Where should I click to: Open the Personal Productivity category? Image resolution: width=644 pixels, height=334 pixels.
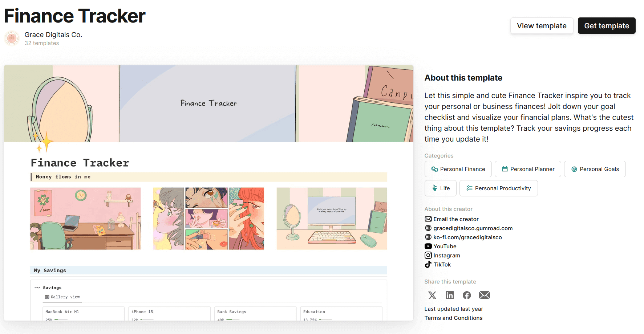click(x=498, y=188)
